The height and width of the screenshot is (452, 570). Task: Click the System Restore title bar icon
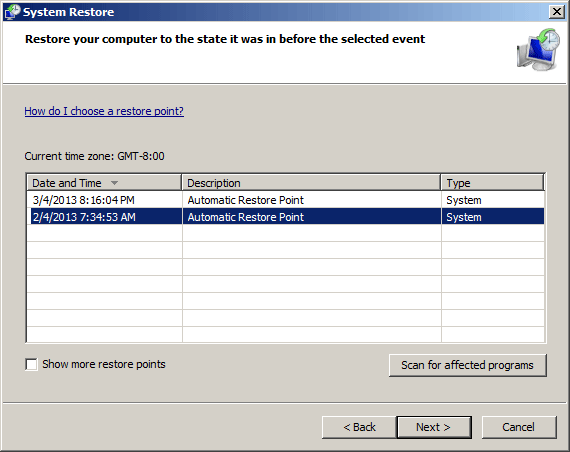pos(12,12)
